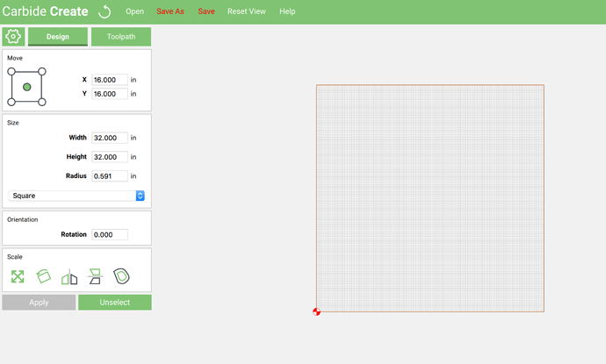Click the Y position input field

click(x=110, y=94)
